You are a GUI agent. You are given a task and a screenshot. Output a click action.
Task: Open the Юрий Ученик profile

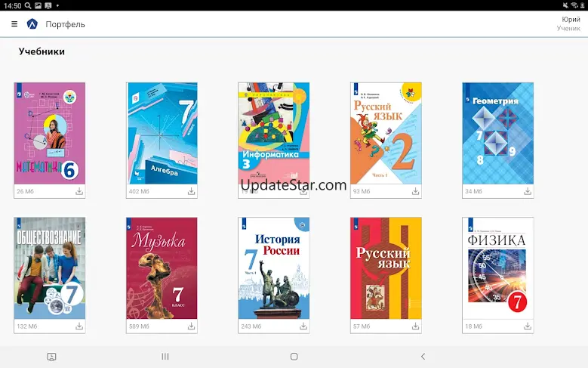(568, 23)
